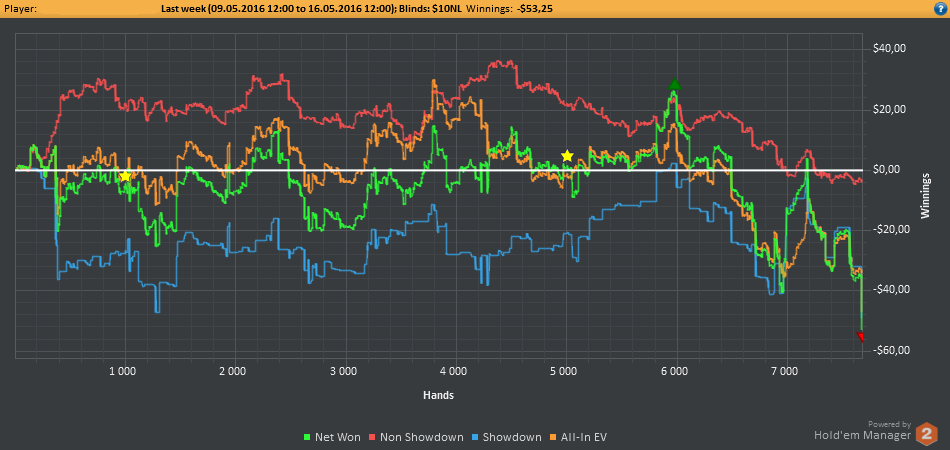Click the Winnings axis title
Image resolution: width=950 pixels, height=450 pixels.
pos(926,195)
